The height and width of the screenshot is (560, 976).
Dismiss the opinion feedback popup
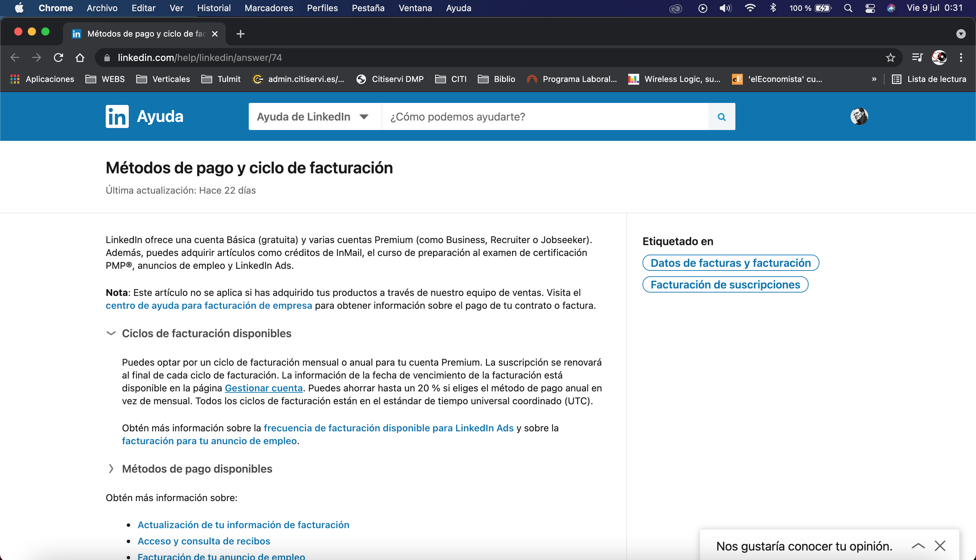click(x=940, y=546)
